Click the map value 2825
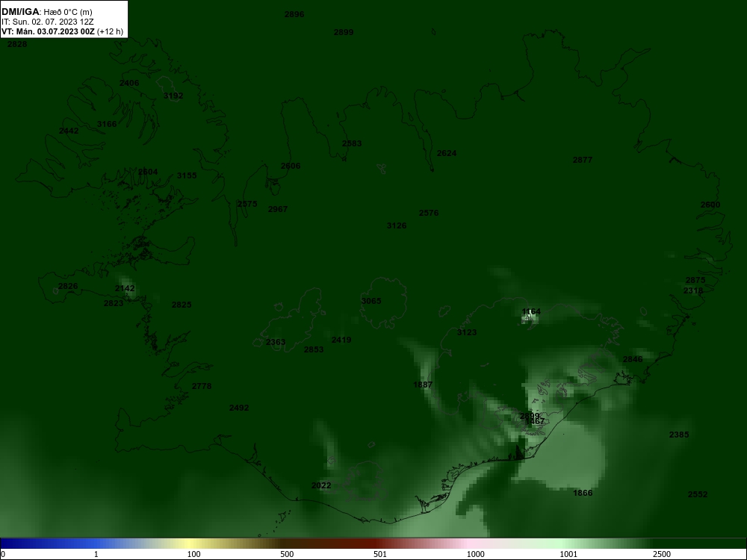Image resolution: width=747 pixels, height=560 pixels. (182, 305)
